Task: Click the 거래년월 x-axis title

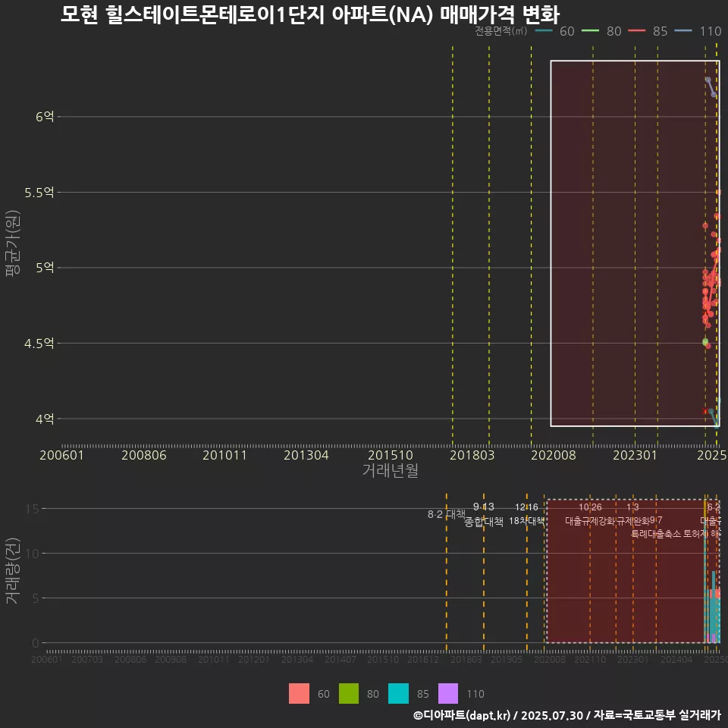Action: click(390, 470)
